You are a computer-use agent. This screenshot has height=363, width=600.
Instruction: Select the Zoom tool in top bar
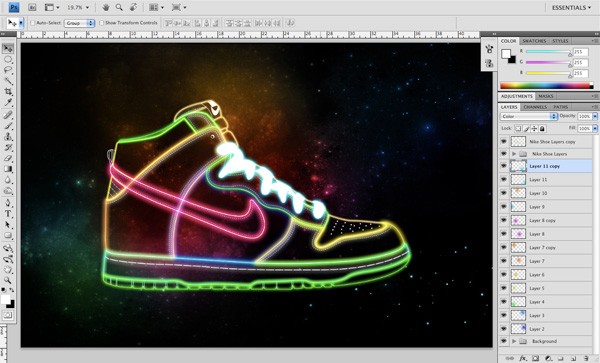pyautogui.click(x=119, y=7)
